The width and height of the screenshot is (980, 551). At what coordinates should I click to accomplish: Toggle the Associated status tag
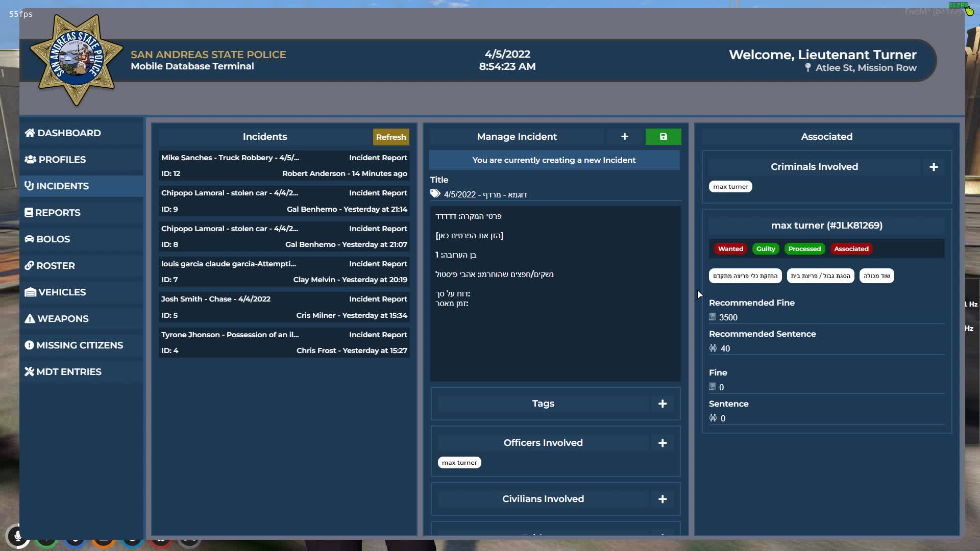tap(851, 249)
